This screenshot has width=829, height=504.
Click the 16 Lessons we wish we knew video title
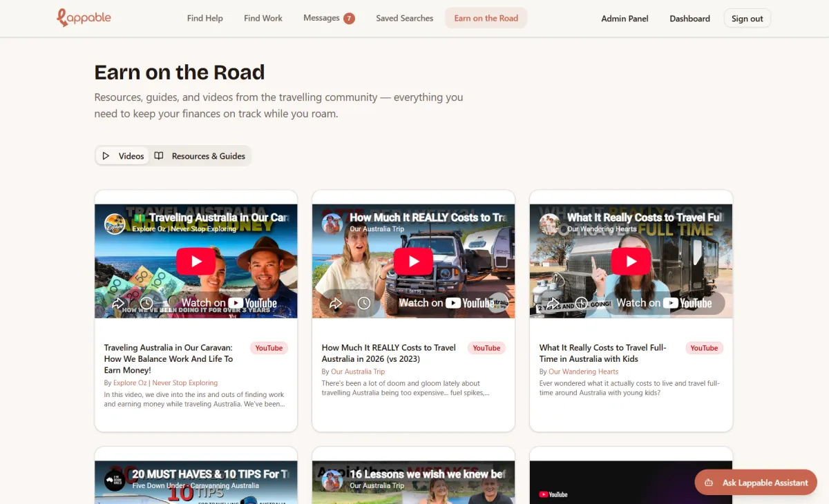tap(428, 474)
